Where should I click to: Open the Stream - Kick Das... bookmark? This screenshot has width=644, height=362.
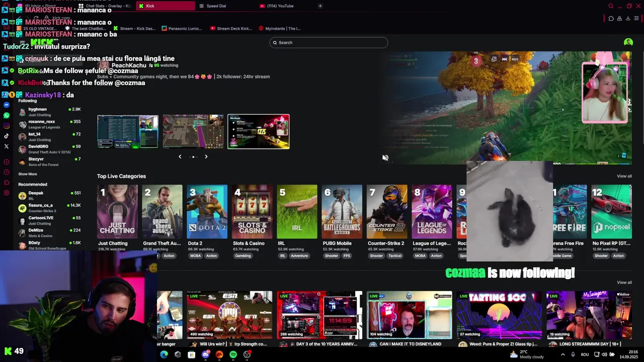135,29
